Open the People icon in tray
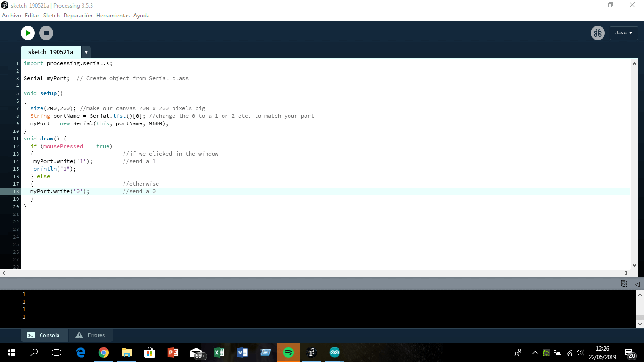Screen dimensions: 644x362 pyautogui.click(x=518, y=353)
